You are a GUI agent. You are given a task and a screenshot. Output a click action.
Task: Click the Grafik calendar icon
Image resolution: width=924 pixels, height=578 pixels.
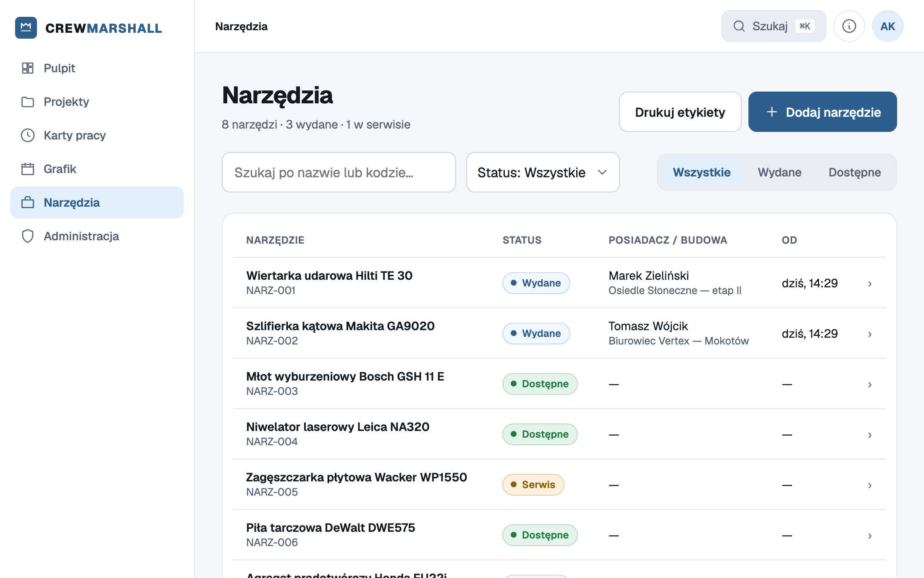coord(28,169)
